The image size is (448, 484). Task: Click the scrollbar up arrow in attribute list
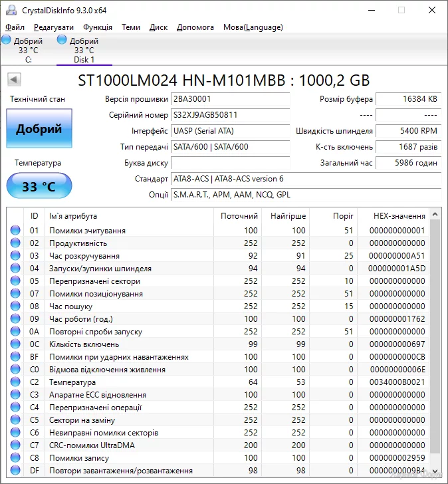(435, 214)
